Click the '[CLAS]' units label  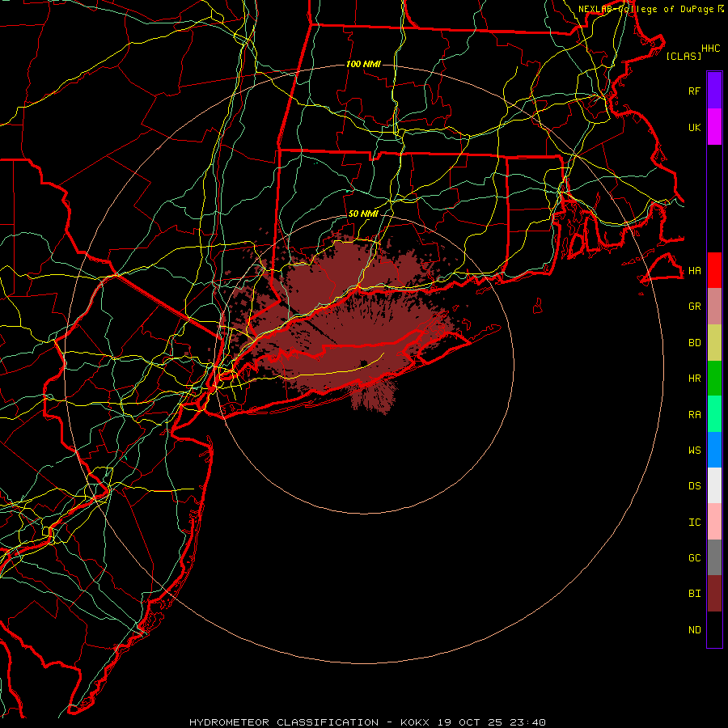pyautogui.click(x=684, y=56)
